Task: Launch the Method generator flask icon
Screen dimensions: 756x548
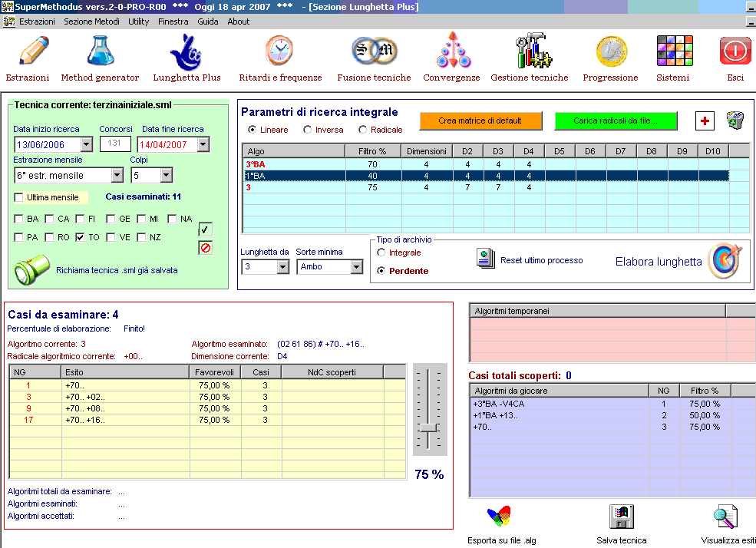Action: click(x=101, y=50)
